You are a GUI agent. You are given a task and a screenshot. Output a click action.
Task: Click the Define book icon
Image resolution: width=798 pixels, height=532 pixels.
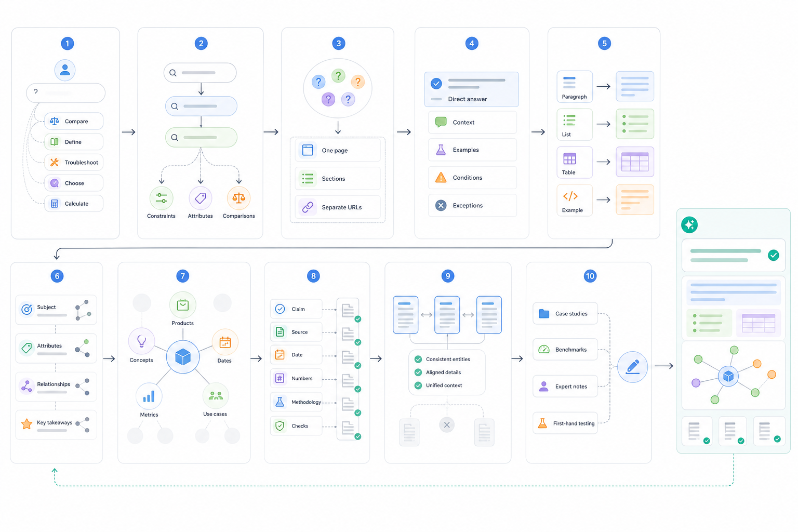click(x=55, y=142)
